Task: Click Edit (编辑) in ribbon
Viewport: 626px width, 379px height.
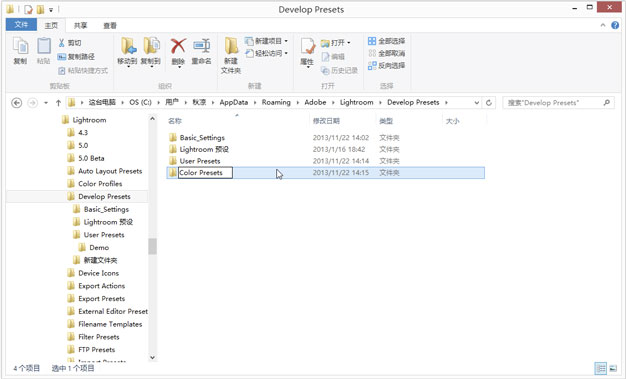Action: [x=333, y=57]
